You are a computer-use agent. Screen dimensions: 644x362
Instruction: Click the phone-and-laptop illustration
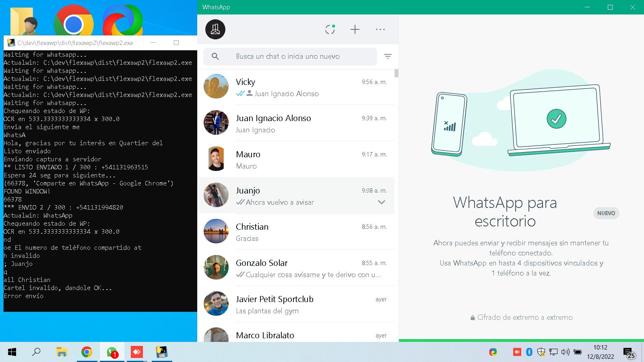coord(520,121)
